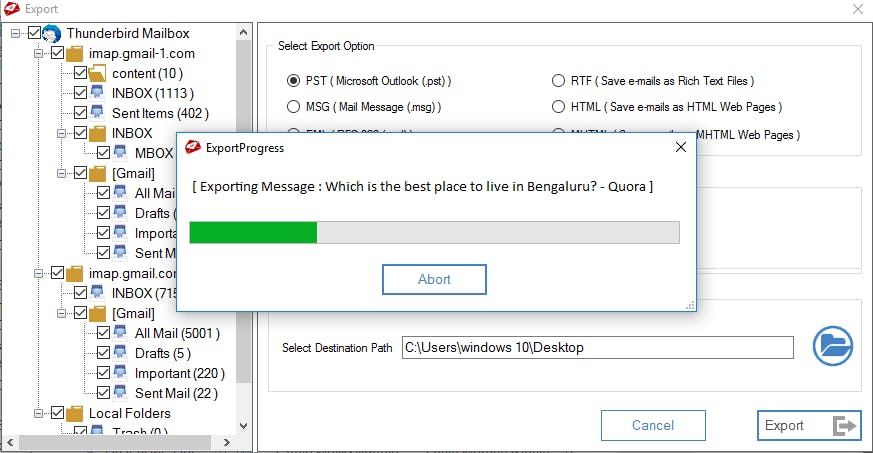Collapse the first [Gmail] folder node
This screenshot has width=873, height=453.
click(x=61, y=174)
